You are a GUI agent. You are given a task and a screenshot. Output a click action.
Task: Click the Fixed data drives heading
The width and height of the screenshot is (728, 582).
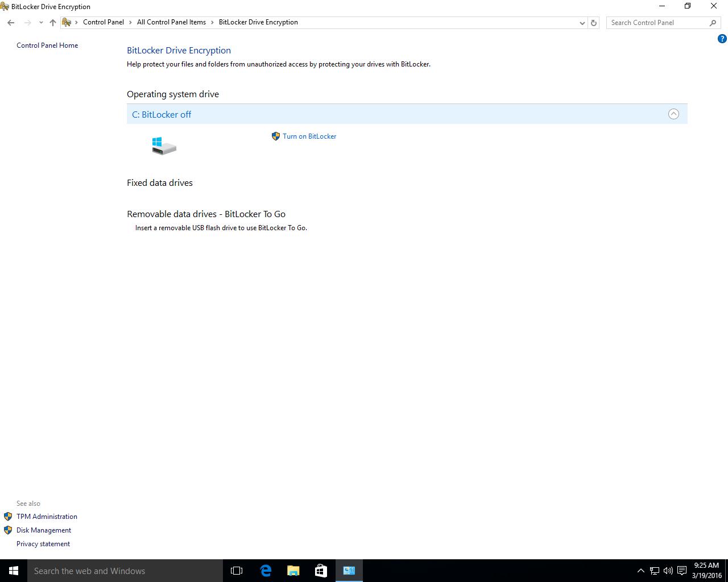160,183
